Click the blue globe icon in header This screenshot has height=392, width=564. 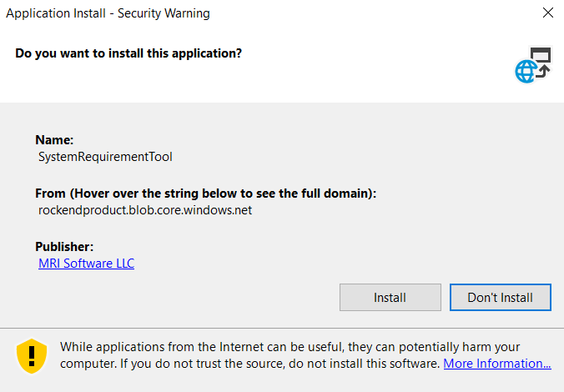tap(526, 72)
